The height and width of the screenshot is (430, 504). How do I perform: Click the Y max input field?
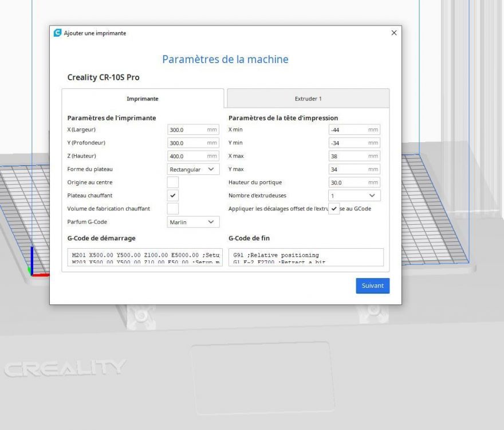[354, 169]
